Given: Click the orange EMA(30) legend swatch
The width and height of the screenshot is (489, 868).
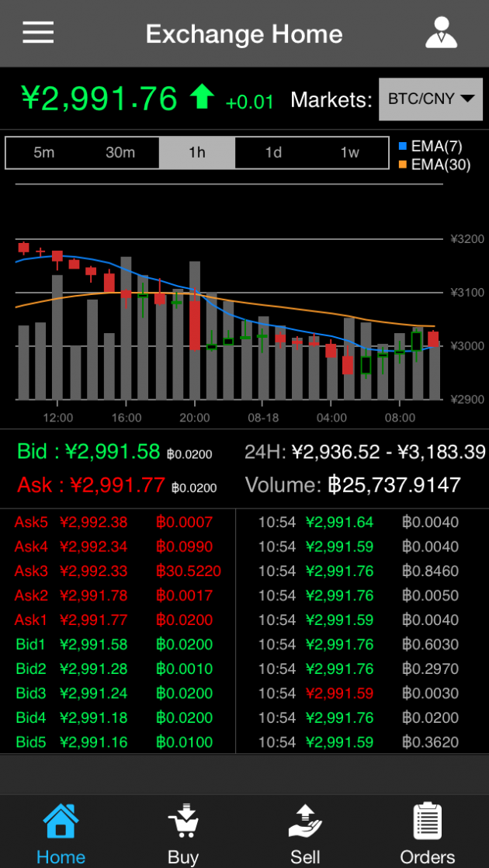Looking at the screenshot, I should coord(402,165).
